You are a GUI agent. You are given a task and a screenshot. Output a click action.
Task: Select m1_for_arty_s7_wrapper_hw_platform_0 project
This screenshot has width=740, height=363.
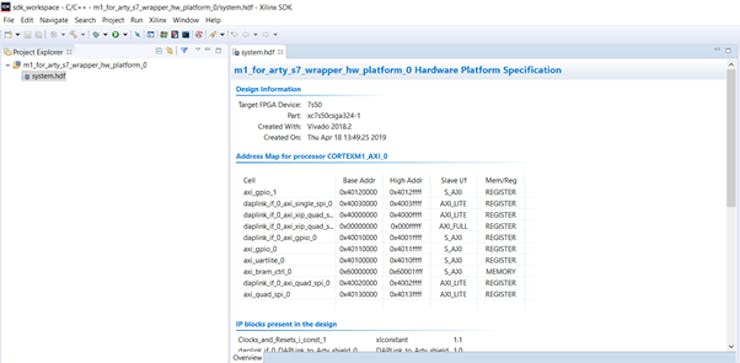84,65
